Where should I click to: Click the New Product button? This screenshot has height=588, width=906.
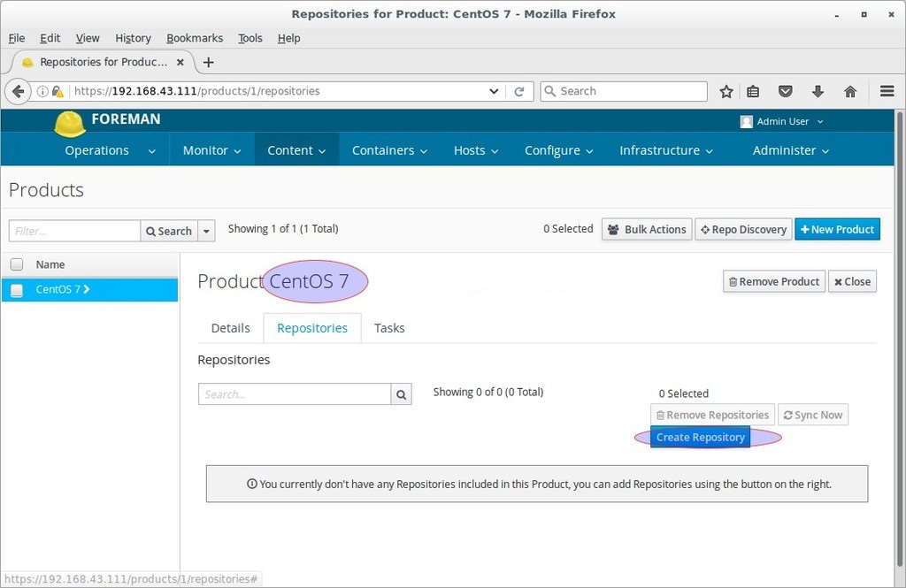click(x=837, y=229)
